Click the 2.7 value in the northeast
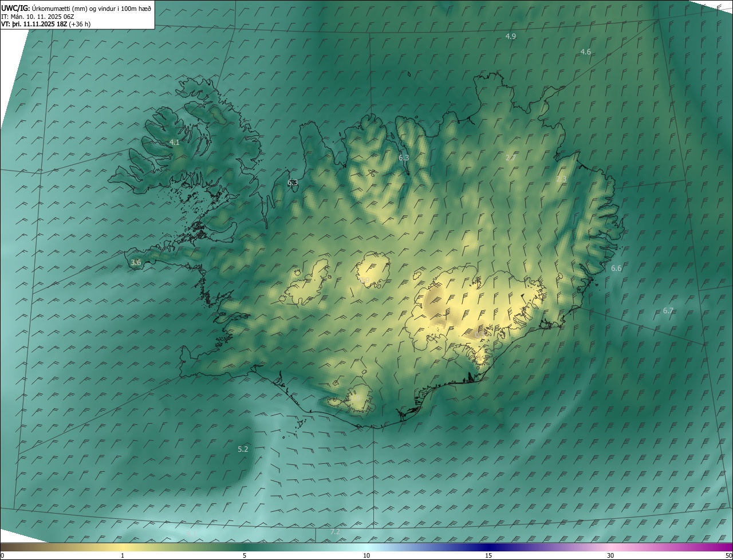 click(x=511, y=157)
